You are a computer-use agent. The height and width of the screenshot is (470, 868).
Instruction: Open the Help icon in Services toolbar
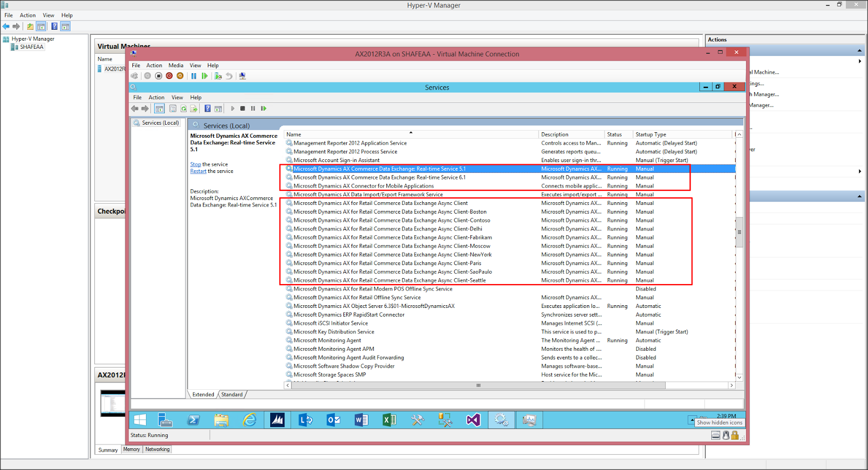207,108
